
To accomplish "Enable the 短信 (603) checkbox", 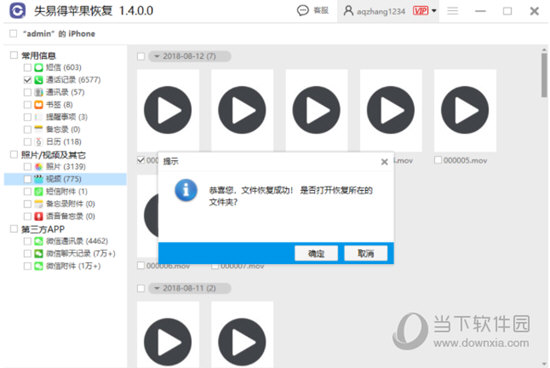I will click(27, 67).
